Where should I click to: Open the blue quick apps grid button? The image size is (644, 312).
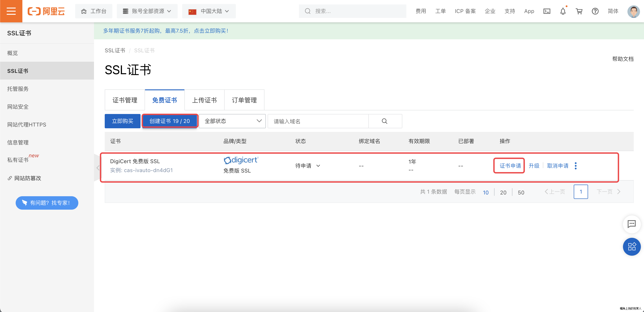[x=631, y=247]
